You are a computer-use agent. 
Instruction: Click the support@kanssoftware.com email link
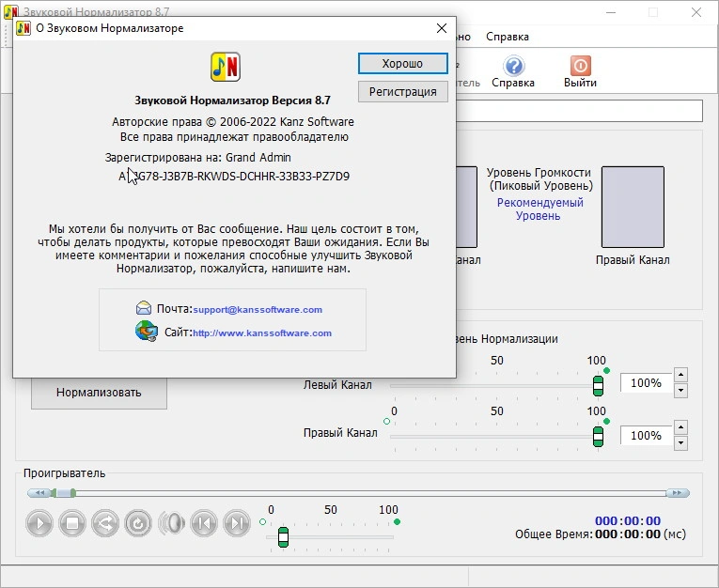258,309
